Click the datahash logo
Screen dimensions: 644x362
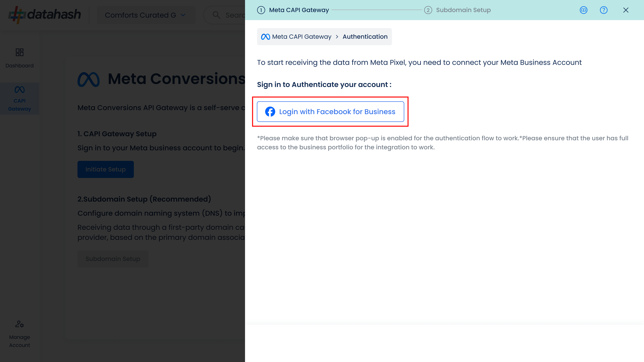[45, 15]
